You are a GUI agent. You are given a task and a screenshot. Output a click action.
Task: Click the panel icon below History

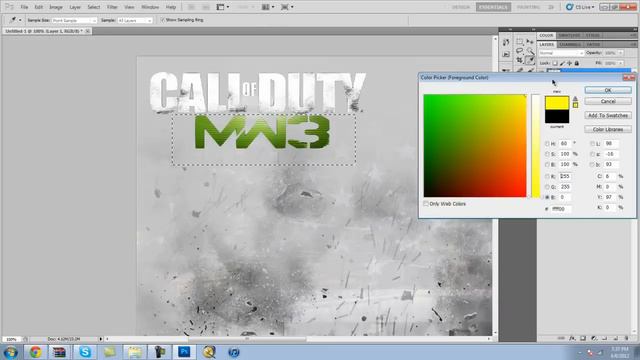click(x=506, y=54)
